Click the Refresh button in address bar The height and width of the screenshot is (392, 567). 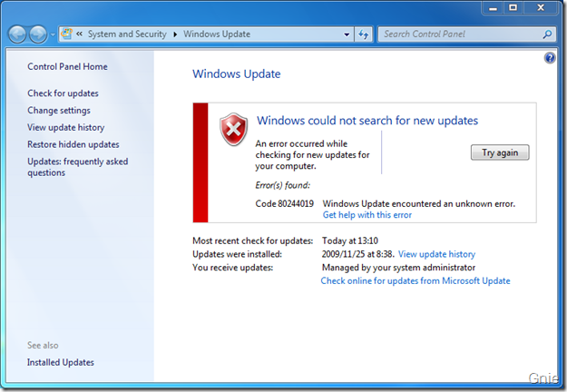pyautogui.click(x=364, y=34)
